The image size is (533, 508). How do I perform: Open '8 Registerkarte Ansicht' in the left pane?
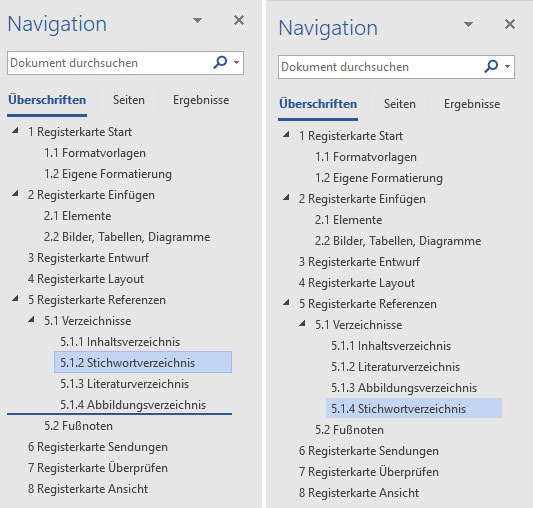88,489
